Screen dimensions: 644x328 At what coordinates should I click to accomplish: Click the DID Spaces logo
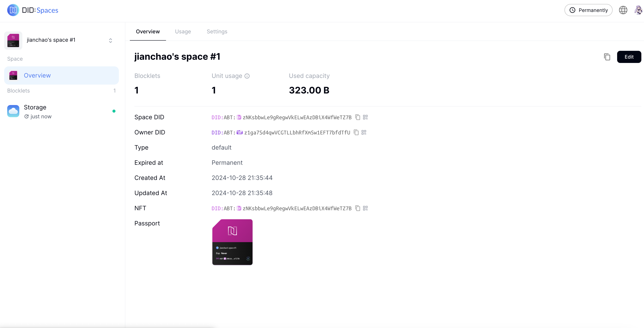[x=33, y=10]
